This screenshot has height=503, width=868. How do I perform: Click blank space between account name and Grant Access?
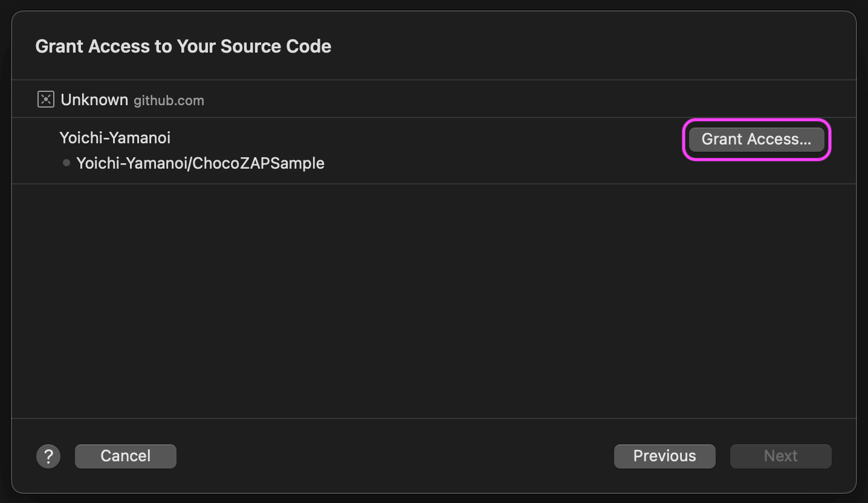click(423, 138)
